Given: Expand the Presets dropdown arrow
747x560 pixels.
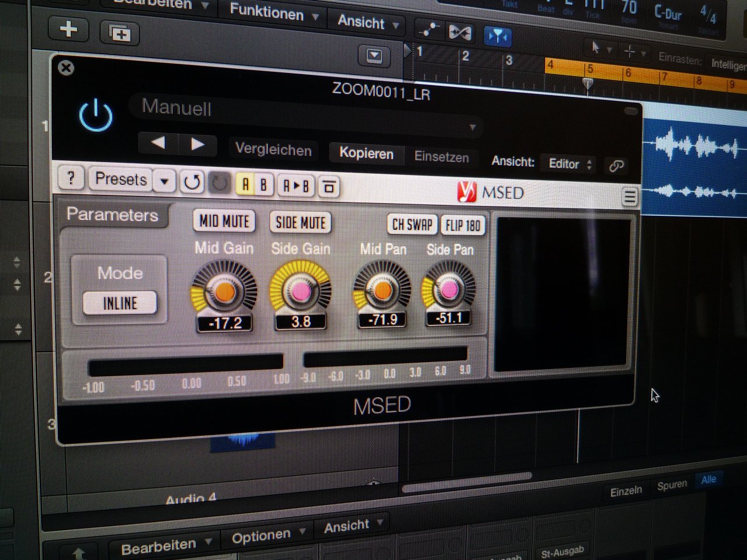Looking at the screenshot, I should point(164,181).
